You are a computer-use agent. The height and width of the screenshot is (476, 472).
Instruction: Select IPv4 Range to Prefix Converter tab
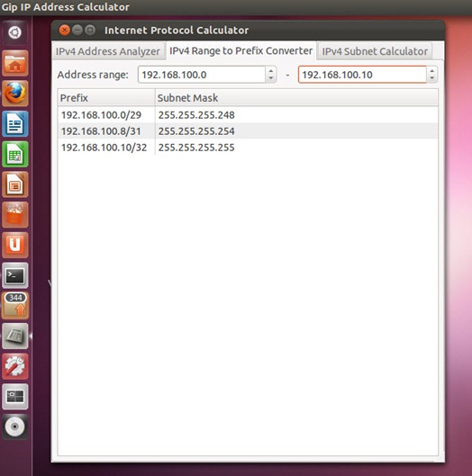pos(241,50)
